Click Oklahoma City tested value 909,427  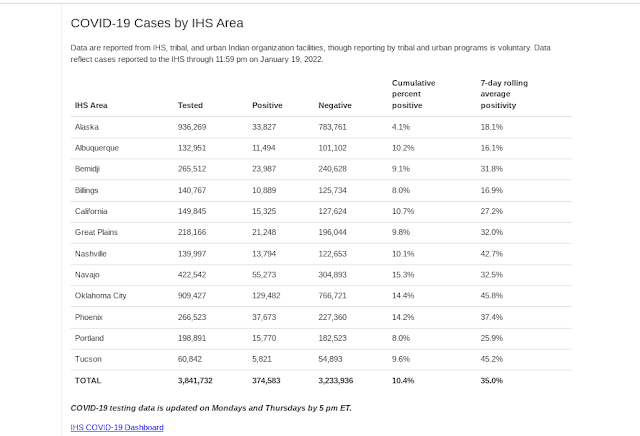192,296
